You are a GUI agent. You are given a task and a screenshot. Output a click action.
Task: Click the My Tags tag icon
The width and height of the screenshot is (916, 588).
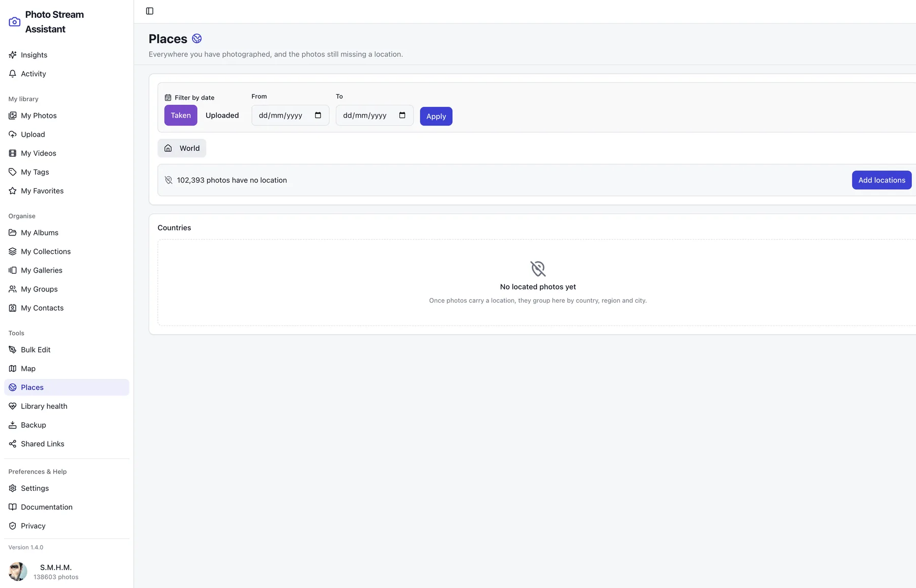pyautogui.click(x=13, y=172)
